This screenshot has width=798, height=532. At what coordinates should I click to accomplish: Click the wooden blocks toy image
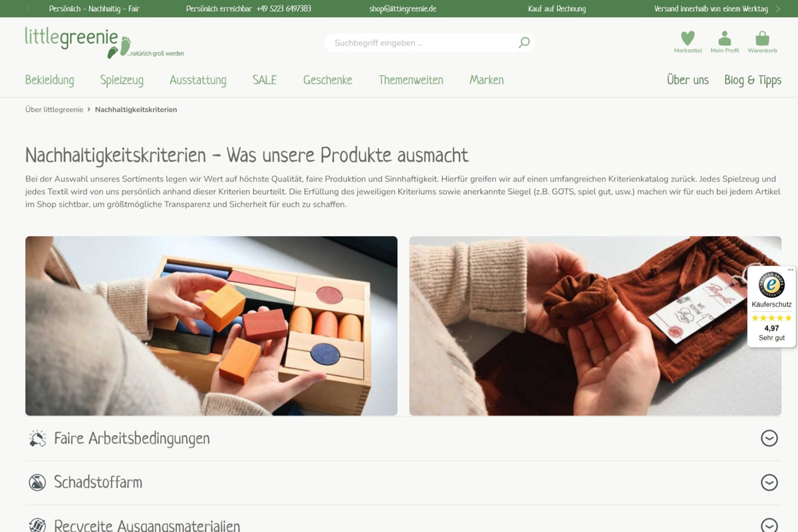[211, 326]
